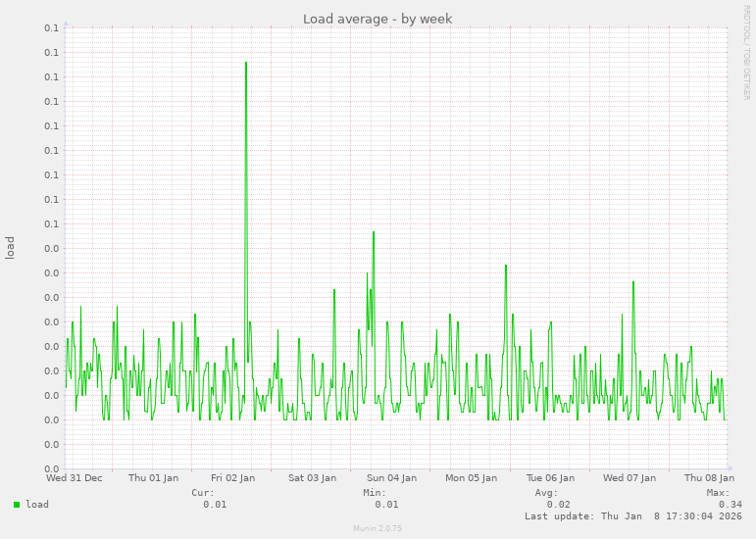This screenshot has height=539, width=756.
Task: Click the 'Munin 2.0.75' version text
Action: point(378,528)
